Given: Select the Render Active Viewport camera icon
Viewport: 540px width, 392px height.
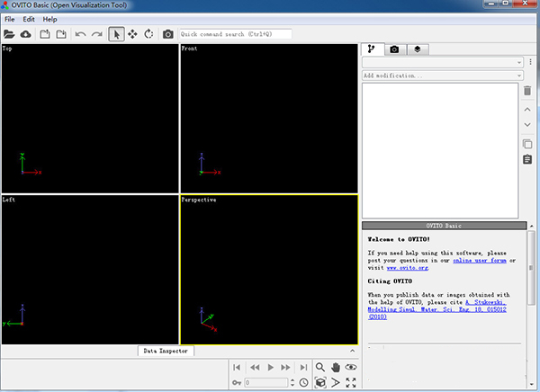Looking at the screenshot, I should pyautogui.click(x=168, y=34).
